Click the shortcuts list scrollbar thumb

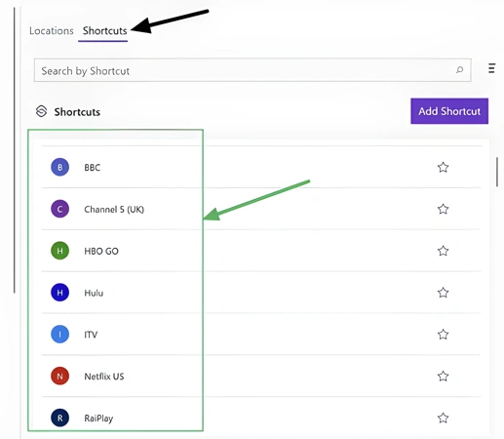pos(497,172)
